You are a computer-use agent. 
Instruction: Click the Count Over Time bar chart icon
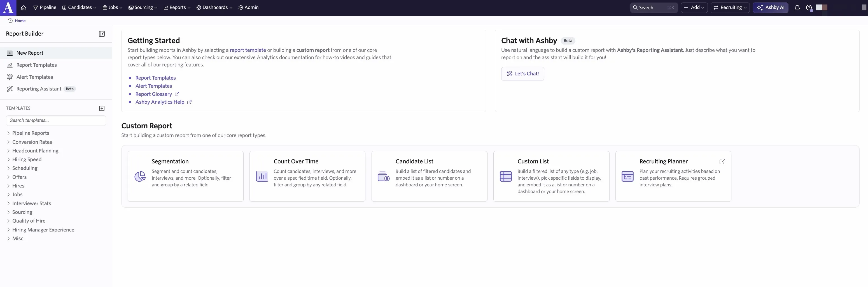[x=262, y=176]
